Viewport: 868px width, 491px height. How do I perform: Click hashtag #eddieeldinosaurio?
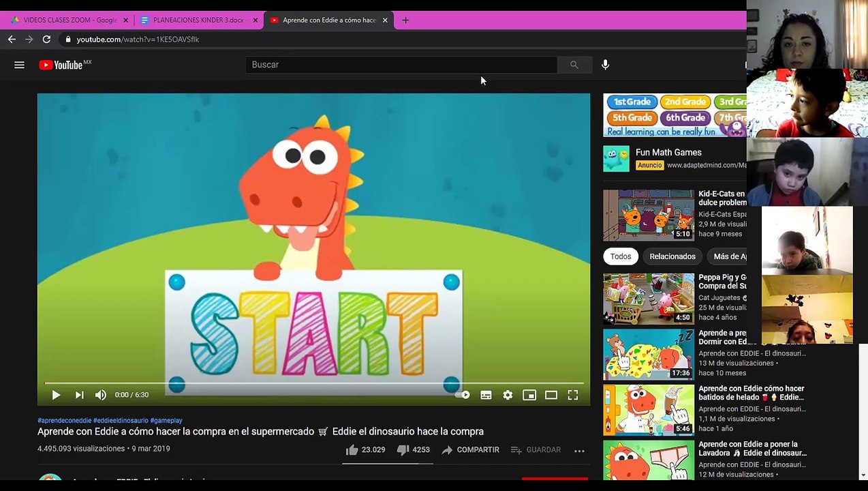121,421
